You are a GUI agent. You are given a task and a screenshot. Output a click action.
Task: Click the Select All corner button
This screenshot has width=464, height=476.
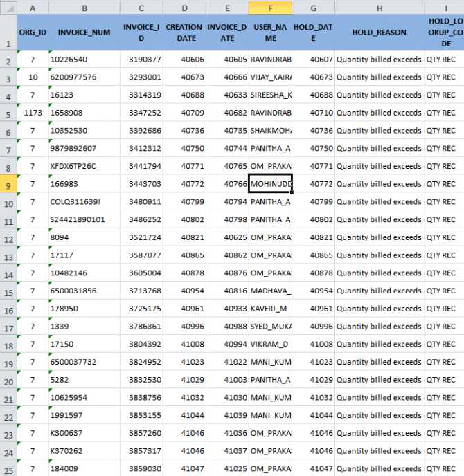click(x=8, y=7)
